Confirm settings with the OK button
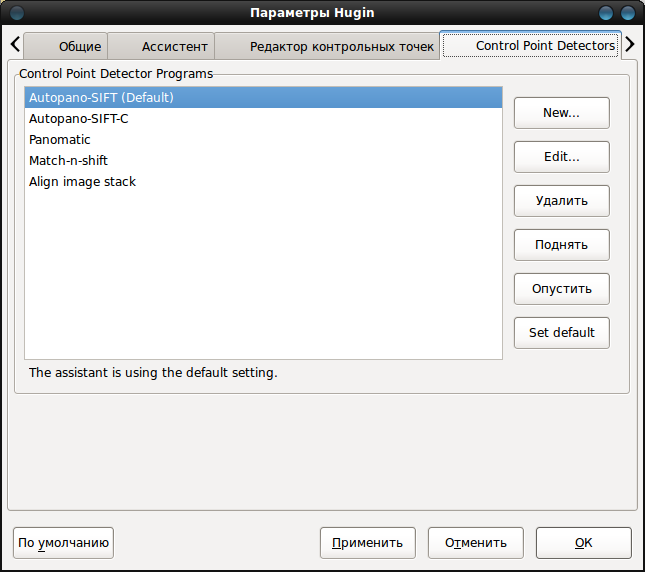Image resolution: width=645 pixels, height=572 pixels. pyautogui.click(x=583, y=543)
